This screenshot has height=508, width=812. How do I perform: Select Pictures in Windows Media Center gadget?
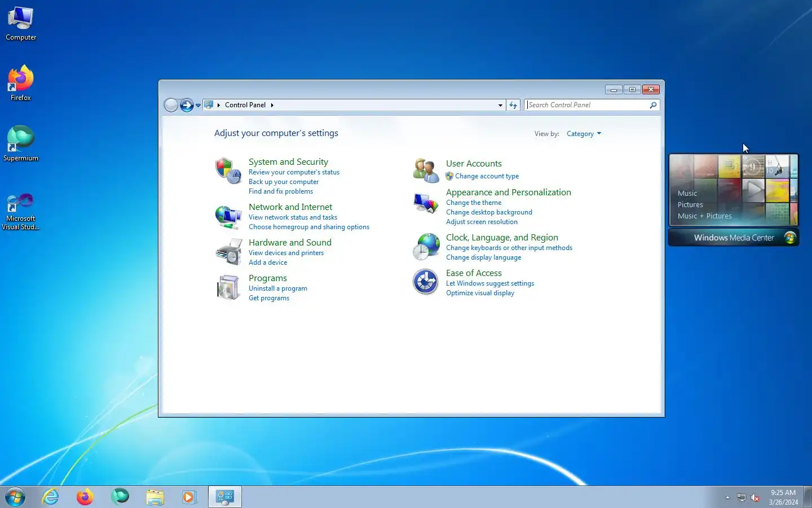pos(690,205)
